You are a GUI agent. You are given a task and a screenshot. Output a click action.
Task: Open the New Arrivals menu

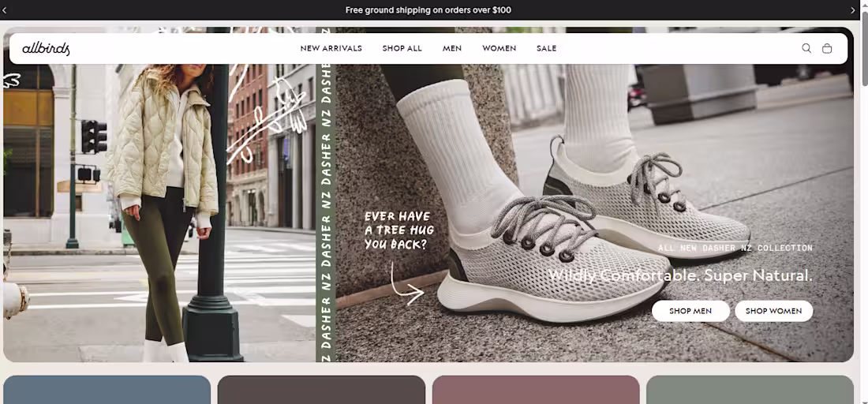[x=331, y=48]
